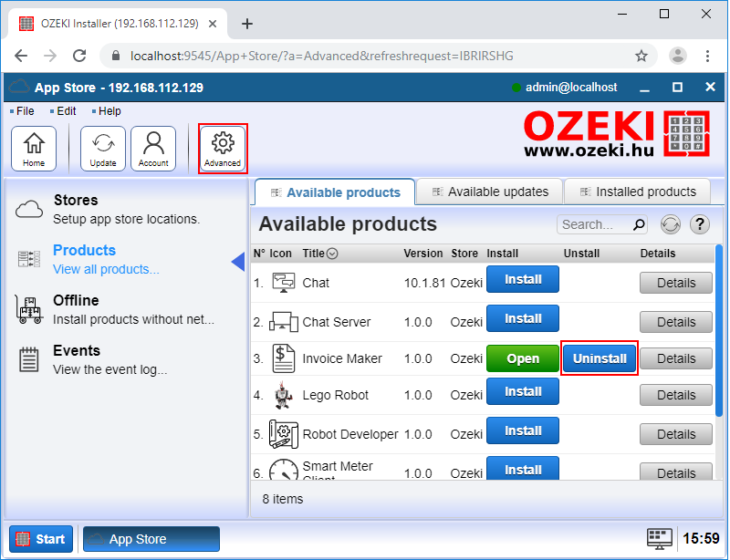Click the Chat version 10.1.81 cell
The height and width of the screenshot is (560, 730).
coord(424,283)
